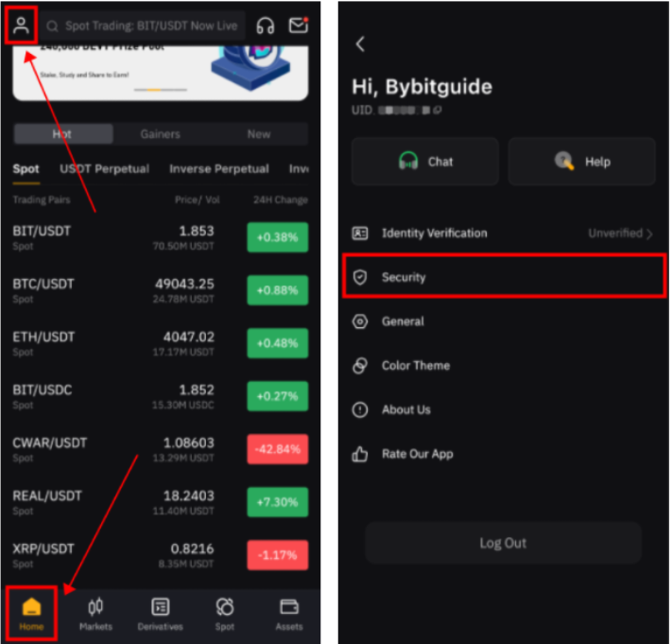Open Assets wallet icon

point(289,615)
